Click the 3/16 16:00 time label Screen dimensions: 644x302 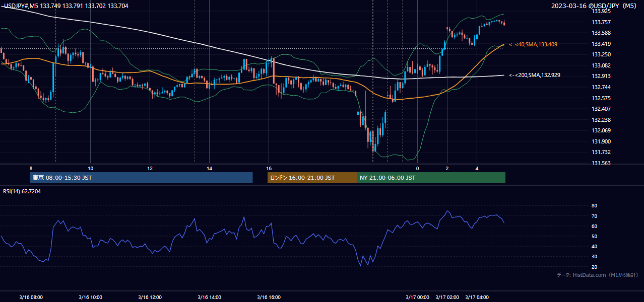pos(269,297)
